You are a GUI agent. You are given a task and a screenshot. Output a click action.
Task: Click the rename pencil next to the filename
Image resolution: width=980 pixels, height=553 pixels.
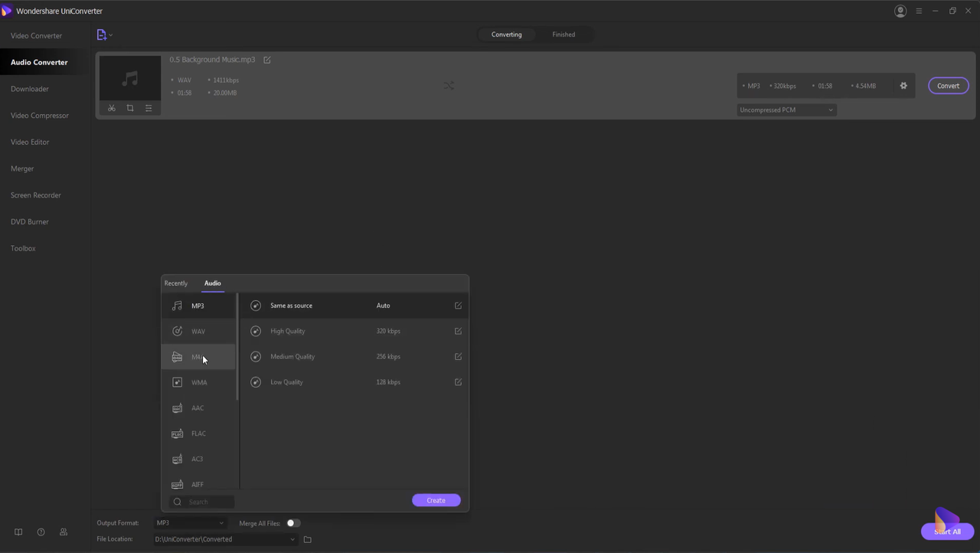(266, 59)
